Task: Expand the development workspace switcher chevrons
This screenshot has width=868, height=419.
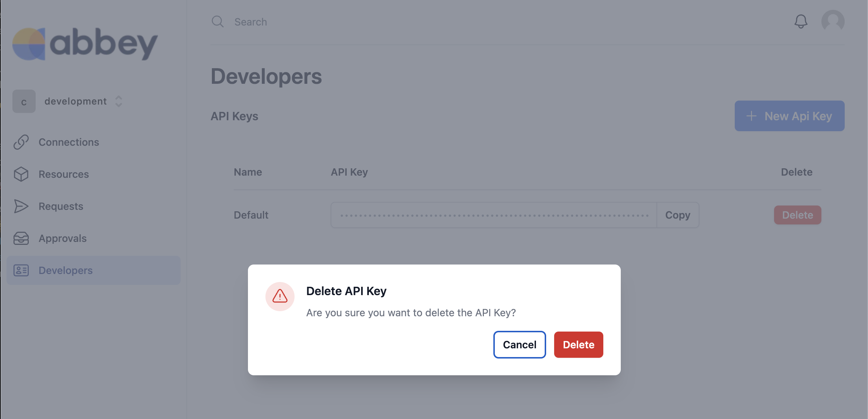Action: point(119,101)
